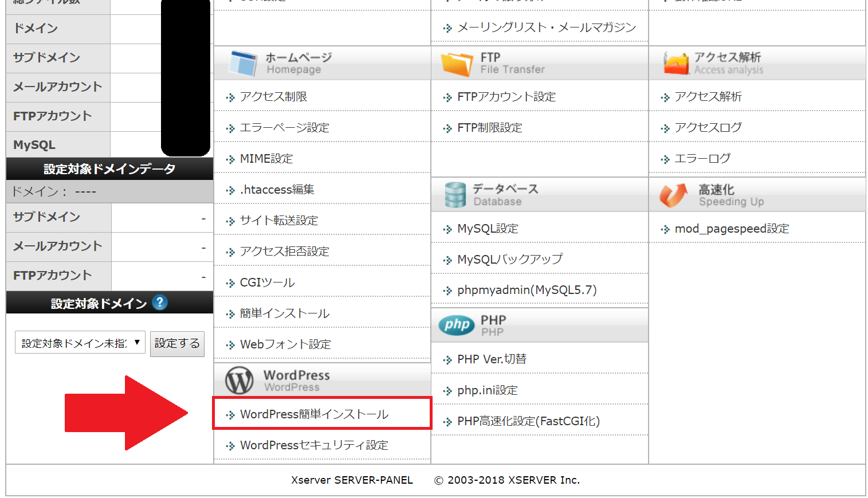The height and width of the screenshot is (498, 868).
Task: Click the Database cylinder icon
Action: pyautogui.click(x=455, y=195)
